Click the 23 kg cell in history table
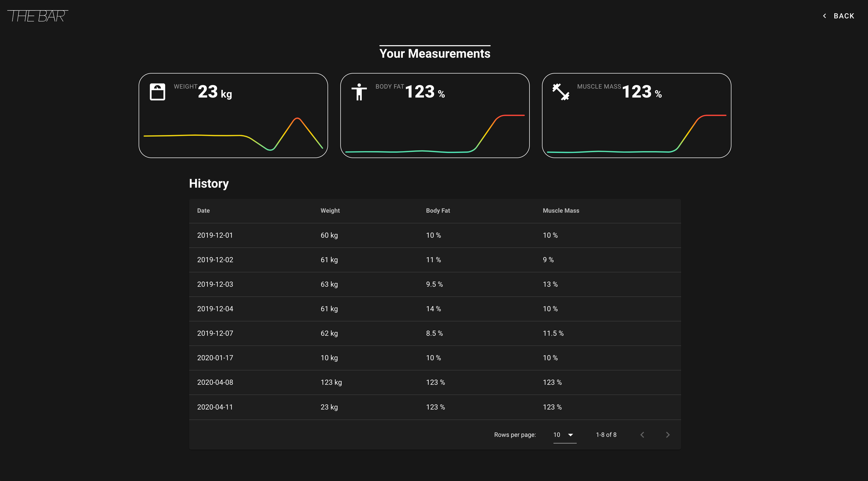The width and height of the screenshot is (868, 481). 329,407
